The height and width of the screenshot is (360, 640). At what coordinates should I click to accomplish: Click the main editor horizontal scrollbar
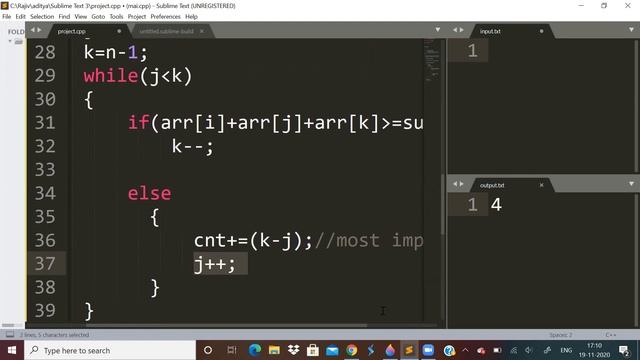click(x=227, y=325)
